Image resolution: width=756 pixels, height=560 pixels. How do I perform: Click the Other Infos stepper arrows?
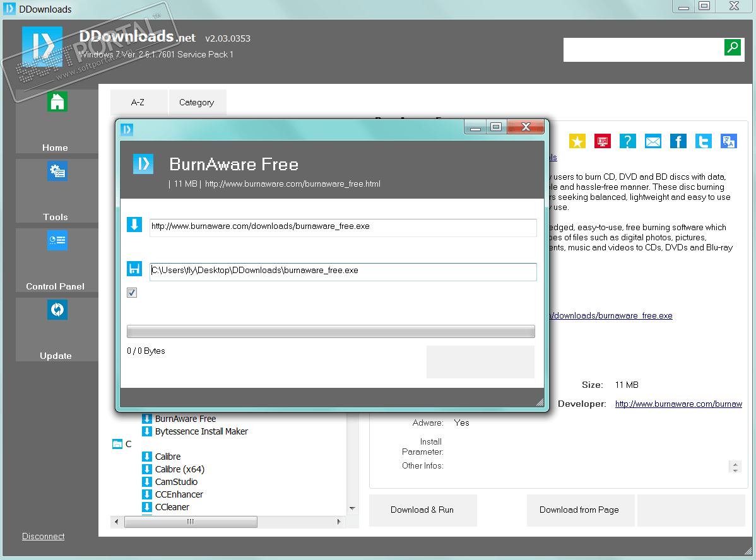coord(735,466)
